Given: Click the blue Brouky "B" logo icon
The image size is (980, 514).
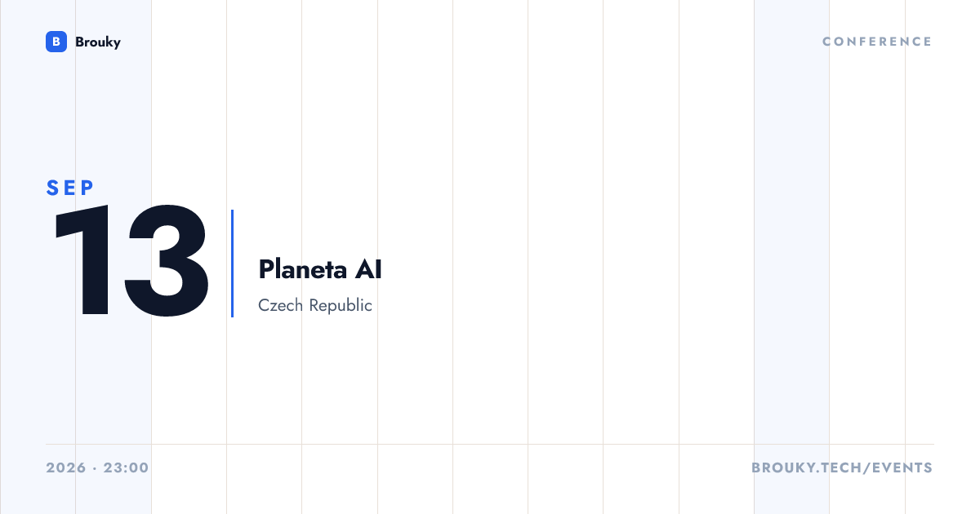Looking at the screenshot, I should pos(56,42).
